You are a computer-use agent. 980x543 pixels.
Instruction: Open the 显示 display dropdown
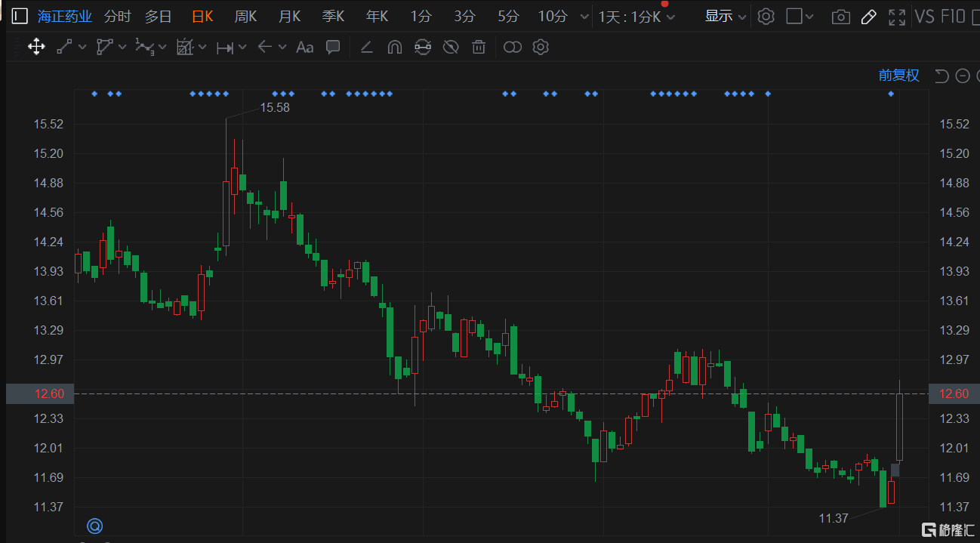tap(726, 17)
